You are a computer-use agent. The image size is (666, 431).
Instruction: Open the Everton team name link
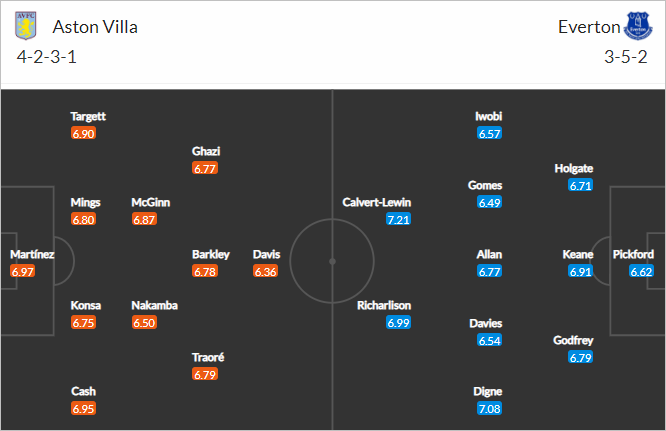[589, 27]
